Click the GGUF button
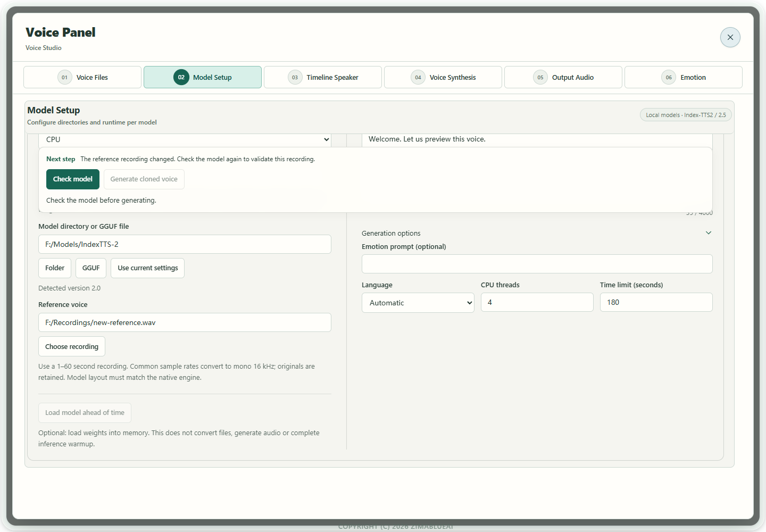 tap(91, 268)
